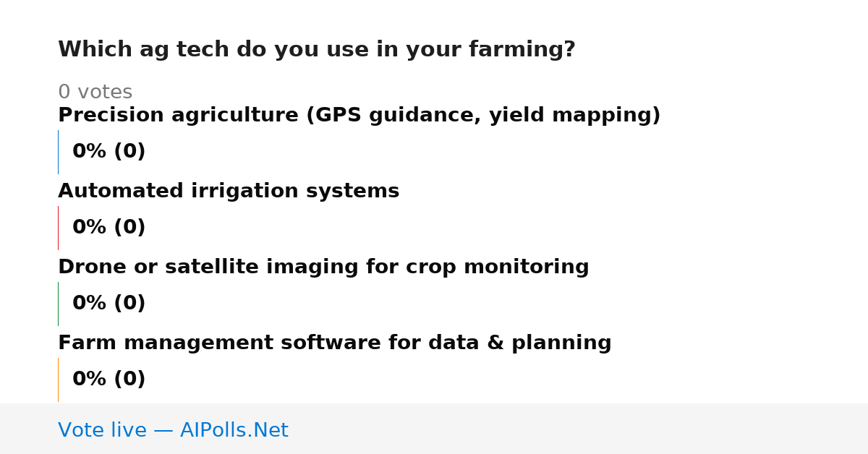
Task: Click the words Vote live in footer
Action: [102, 430]
